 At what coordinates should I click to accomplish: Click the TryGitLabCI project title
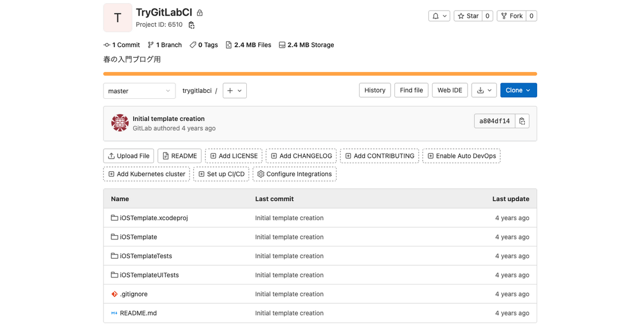164,12
